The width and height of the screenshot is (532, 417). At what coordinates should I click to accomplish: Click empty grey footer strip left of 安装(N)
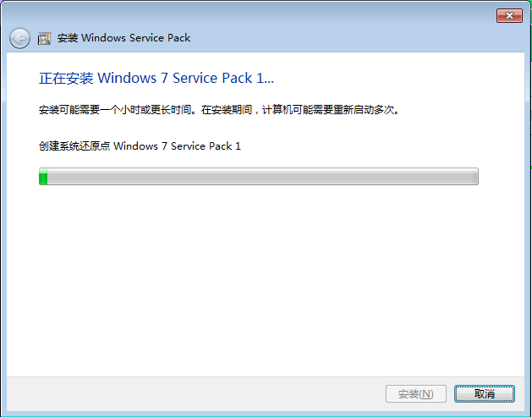(194, 393)
